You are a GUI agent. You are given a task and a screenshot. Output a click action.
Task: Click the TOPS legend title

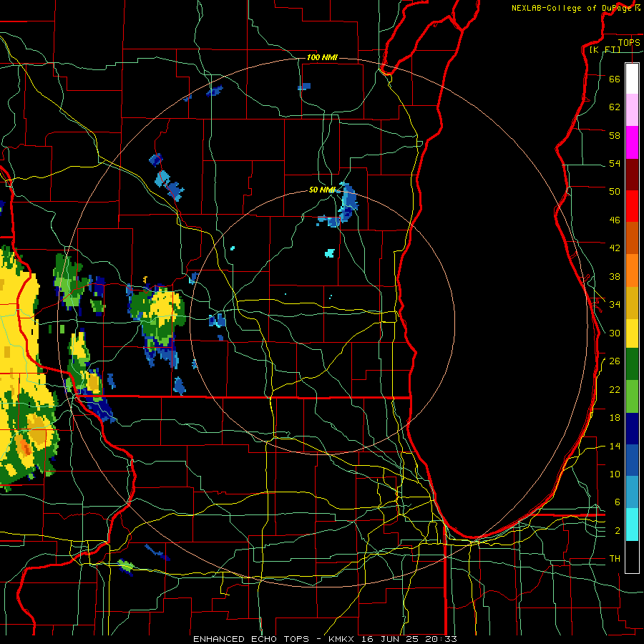629,42
